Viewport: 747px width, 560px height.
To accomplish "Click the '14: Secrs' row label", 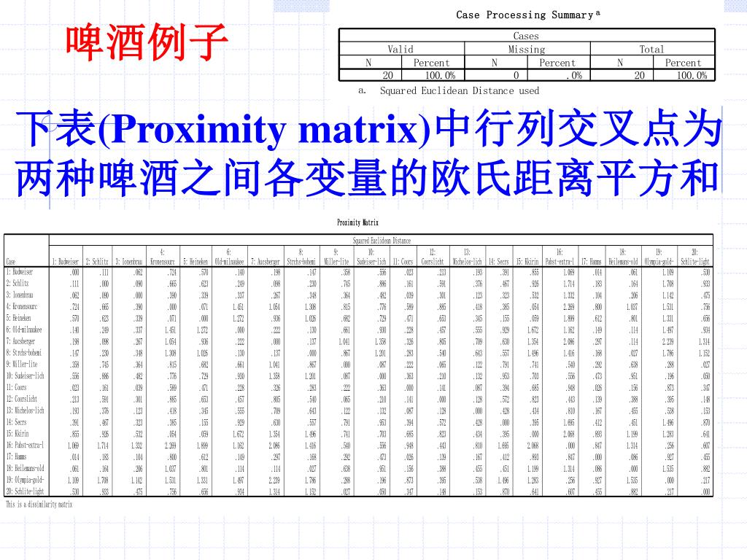I will coord(16,422).
